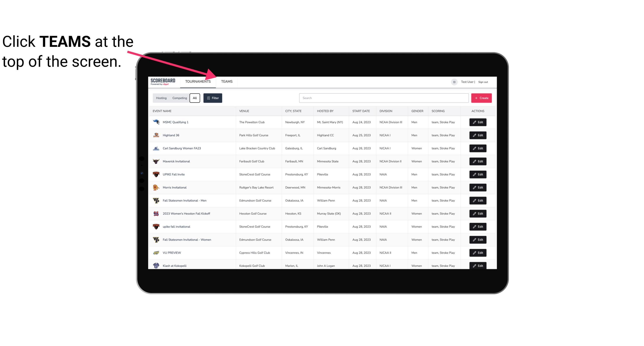Image resolution: width=644 pixels, height=346 pixels.
Task: Click the Edit icon for Maverick Invitational
Action: tap(478, 161)
